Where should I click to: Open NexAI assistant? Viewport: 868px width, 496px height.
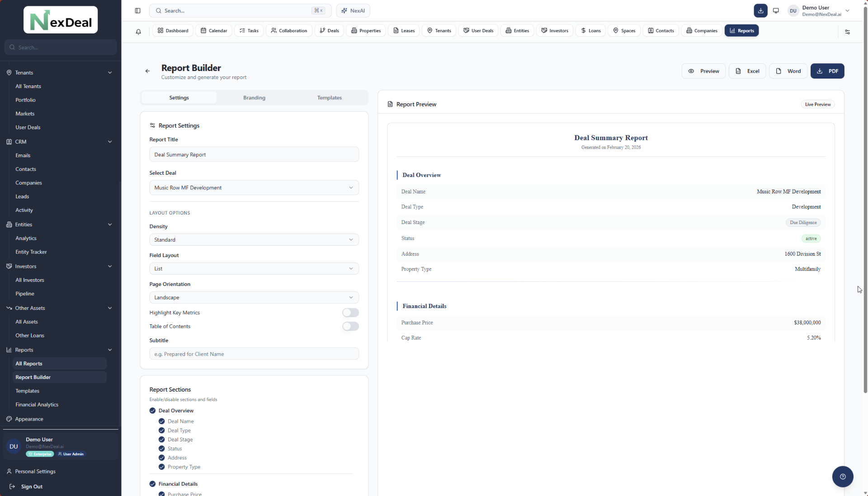click(353, 10)
